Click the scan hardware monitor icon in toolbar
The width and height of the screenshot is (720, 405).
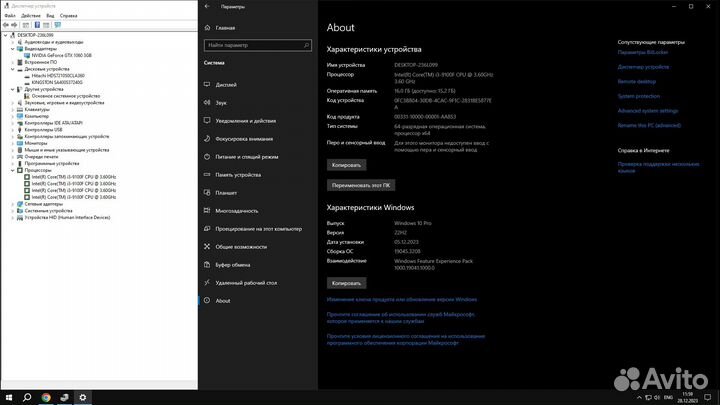[x=58, y=25]
